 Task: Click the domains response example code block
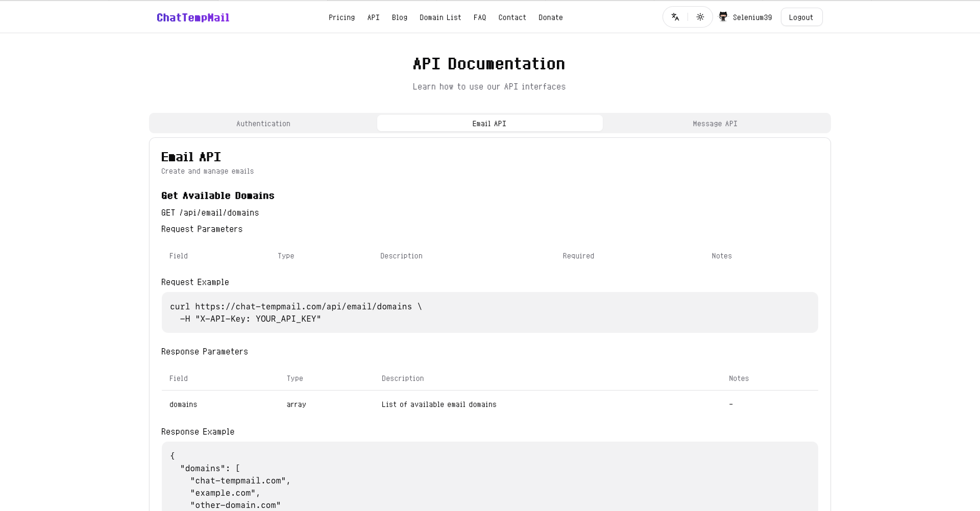point(489,480)
